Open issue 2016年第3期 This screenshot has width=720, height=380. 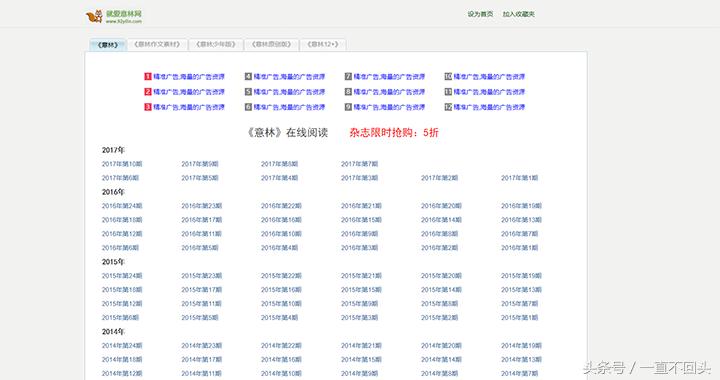click(x=360, y=248)
